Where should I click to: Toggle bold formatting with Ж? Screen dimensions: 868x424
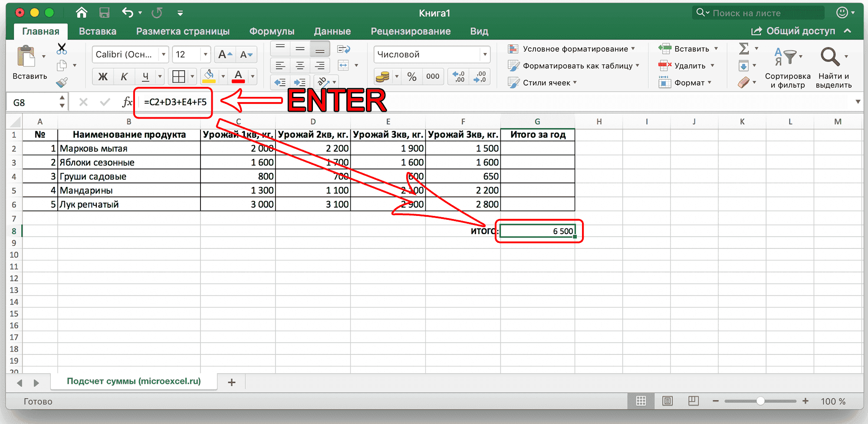(x=102, y=76)
